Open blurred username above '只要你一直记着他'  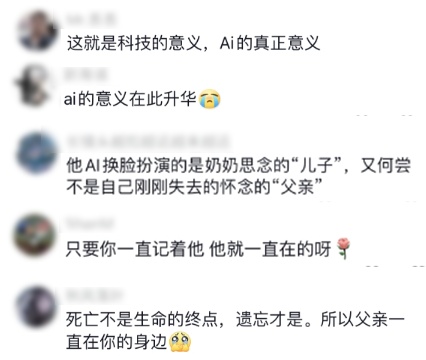[x=90, y=224]
